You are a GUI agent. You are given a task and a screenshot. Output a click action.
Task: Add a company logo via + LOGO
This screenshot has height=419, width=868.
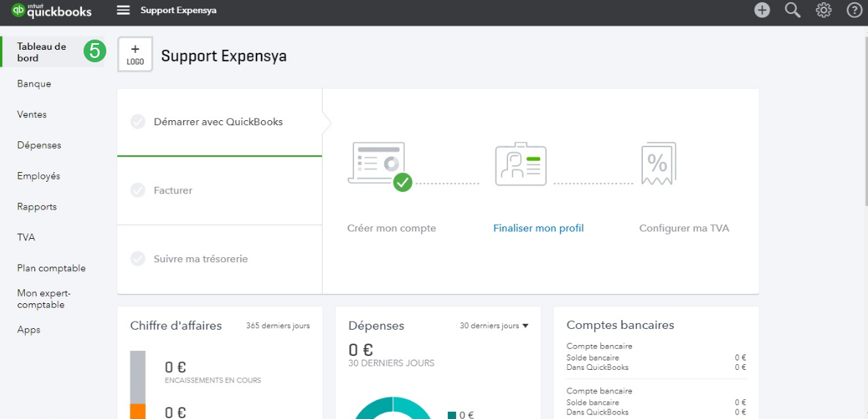pyautogui.click(x=135, y=55)
